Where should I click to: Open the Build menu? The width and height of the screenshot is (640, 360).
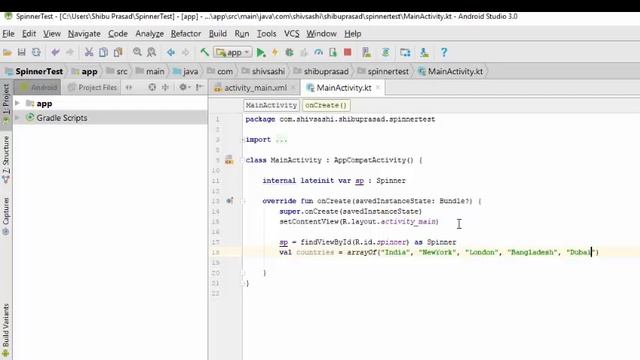(218, 34)
